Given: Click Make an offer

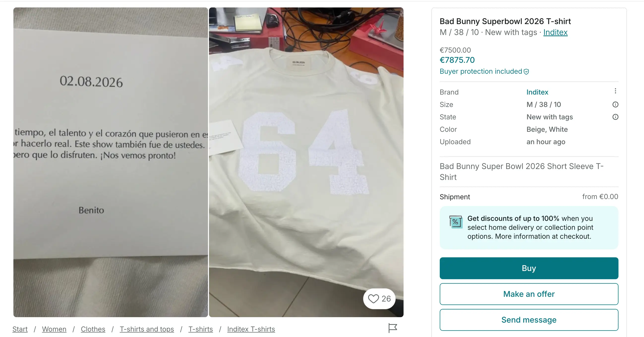Looking at the screenshot, I should (x=529, y=294).
